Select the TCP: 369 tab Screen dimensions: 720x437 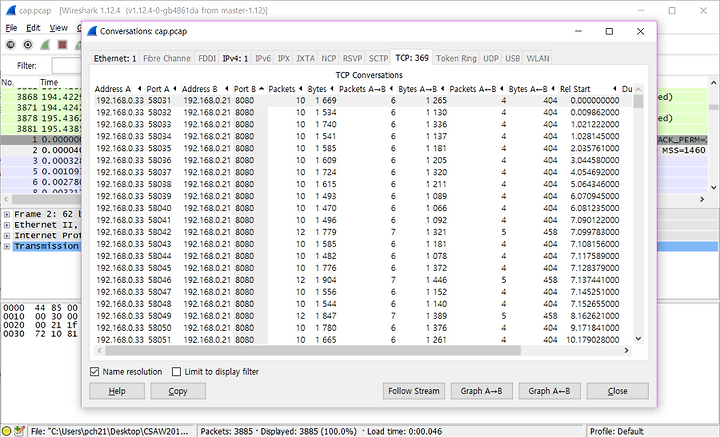pyautogui.click(x=411, y=58)
